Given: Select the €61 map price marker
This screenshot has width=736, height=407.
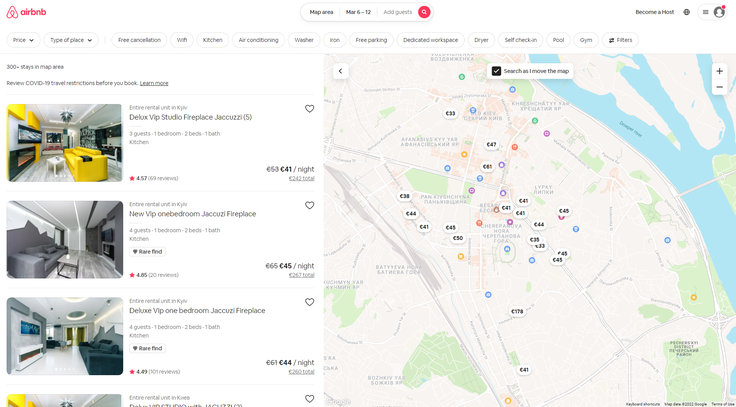Looking at the screenshot, I should 487,167.
